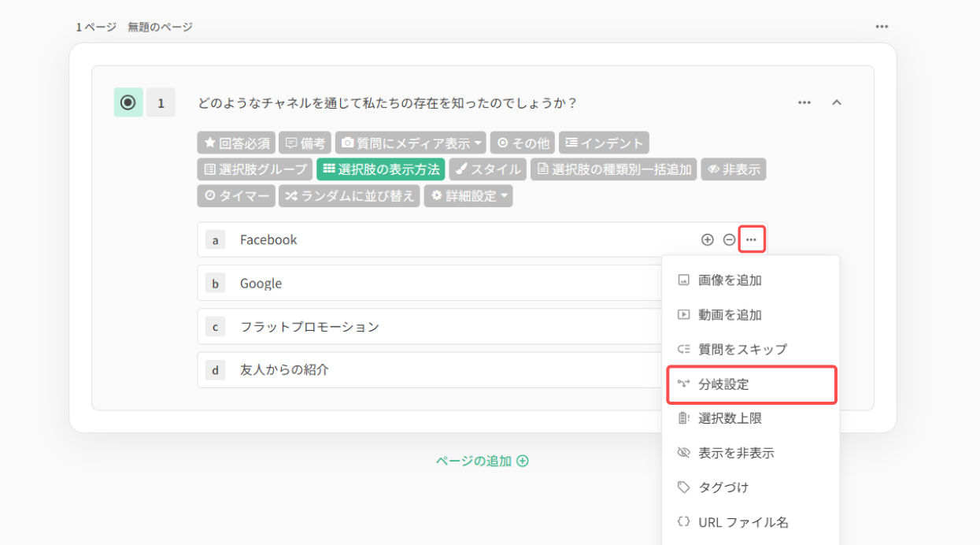Screen dimensions: 980x545
Task: Click the Facebook row ellipsis button
Action: point(752,239)
